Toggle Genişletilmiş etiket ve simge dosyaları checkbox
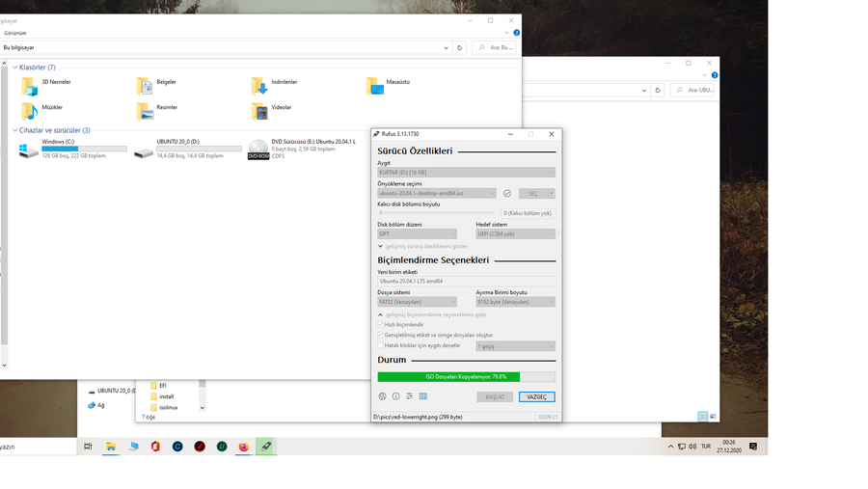The width and height of the screenshot is (868, 489). (x=381, y=336)
